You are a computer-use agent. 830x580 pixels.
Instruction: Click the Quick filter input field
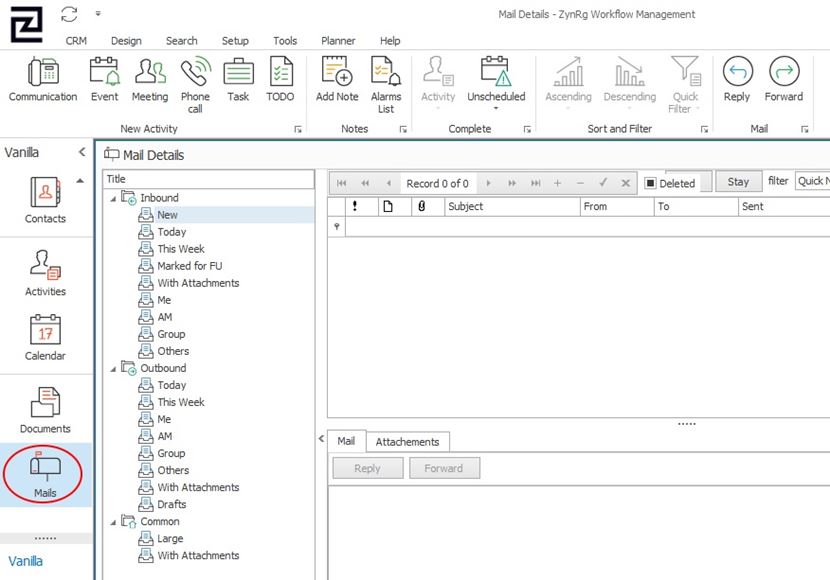coord(813,181)
